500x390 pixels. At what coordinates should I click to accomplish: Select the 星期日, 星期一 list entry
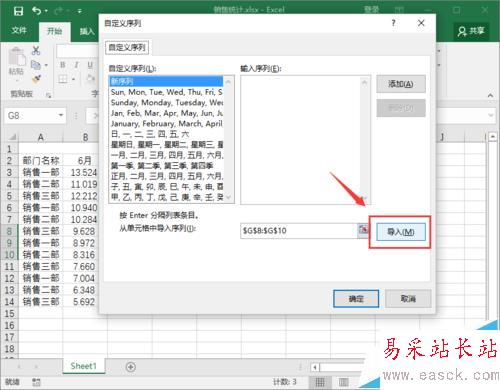click(166, 145)
